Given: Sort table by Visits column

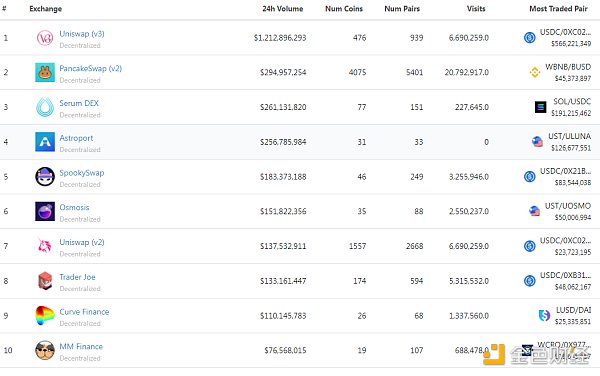Looking at the screenshot, I should (x=476, y=9).
